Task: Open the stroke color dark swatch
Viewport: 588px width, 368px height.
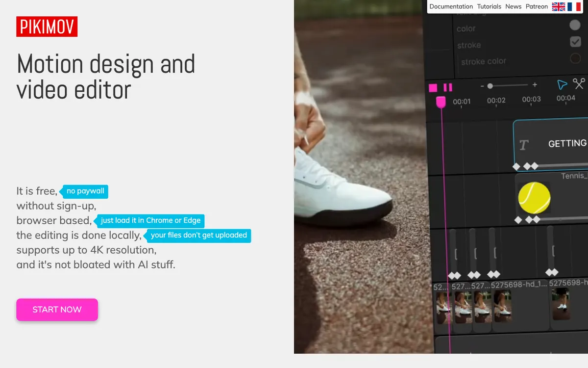Action: pyautogui.click(x=575, y=58)
